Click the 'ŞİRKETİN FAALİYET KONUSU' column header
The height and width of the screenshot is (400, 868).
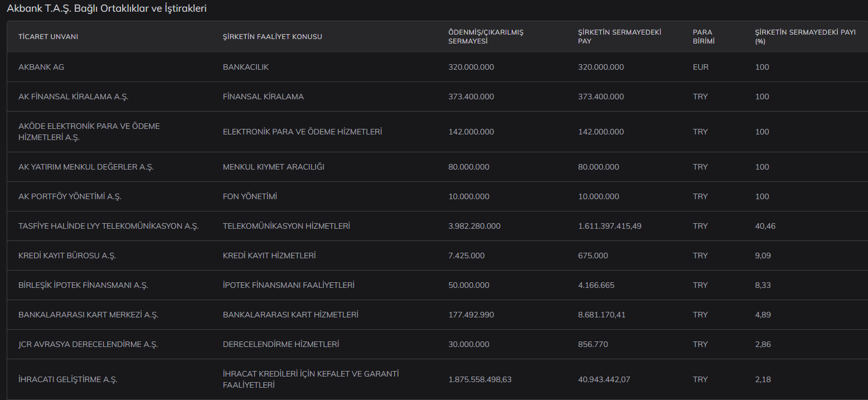tap(273, 37)
